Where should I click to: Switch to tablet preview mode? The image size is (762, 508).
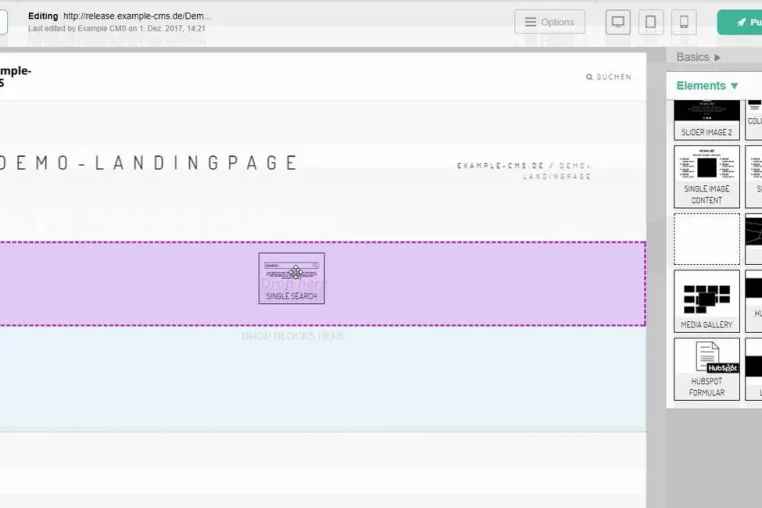pos(651,22)
